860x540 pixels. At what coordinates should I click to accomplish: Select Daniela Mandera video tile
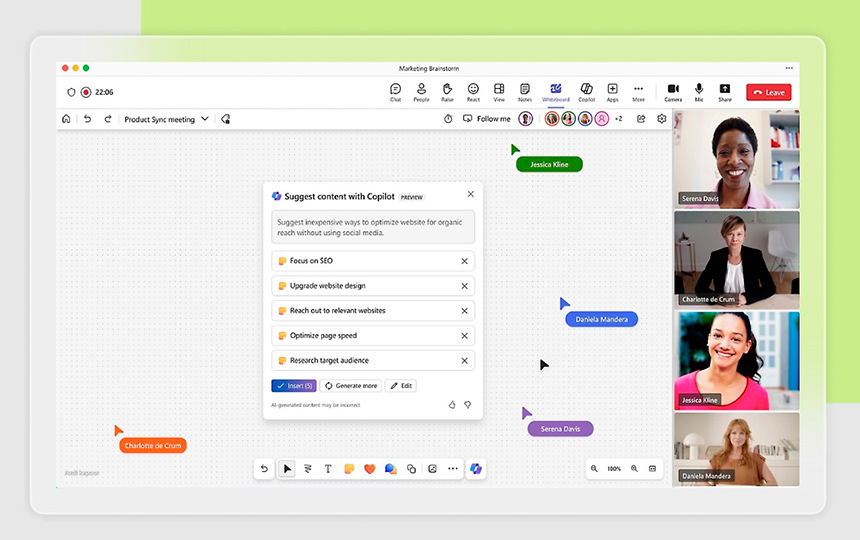click(737, 450)
